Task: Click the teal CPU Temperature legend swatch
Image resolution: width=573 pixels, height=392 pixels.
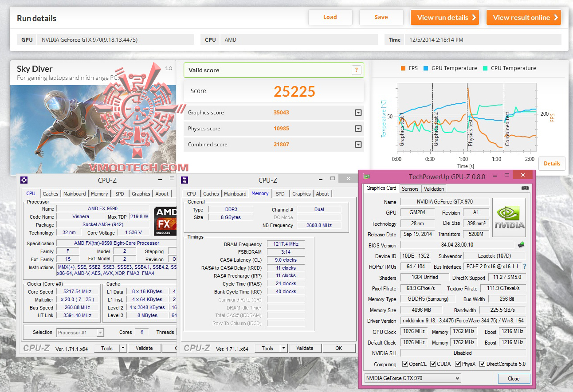Action: point(485,68)
